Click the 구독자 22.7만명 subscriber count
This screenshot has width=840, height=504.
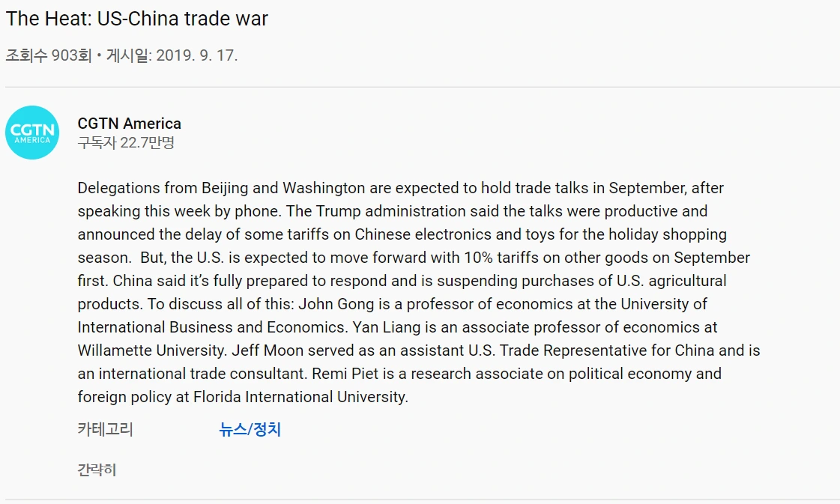pyautogui.click(x=126, y=142)
